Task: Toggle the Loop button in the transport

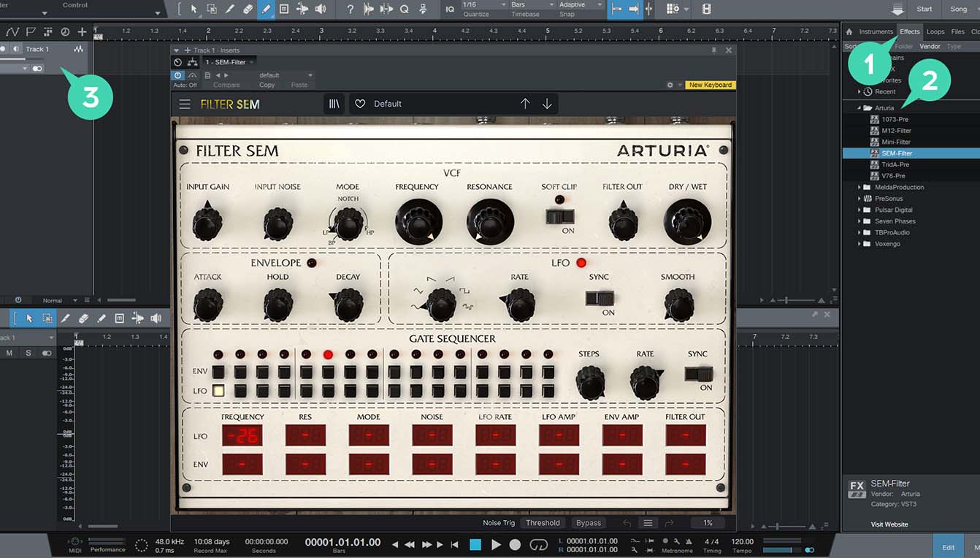Action: 539,544
